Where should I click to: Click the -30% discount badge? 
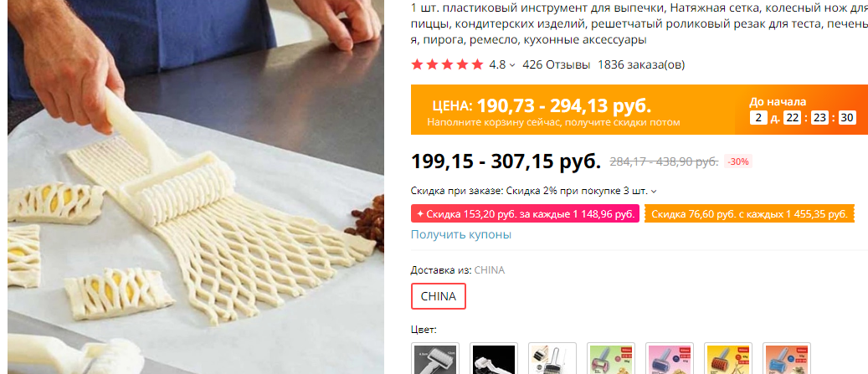pyautogui.click(x=738, y=161)
